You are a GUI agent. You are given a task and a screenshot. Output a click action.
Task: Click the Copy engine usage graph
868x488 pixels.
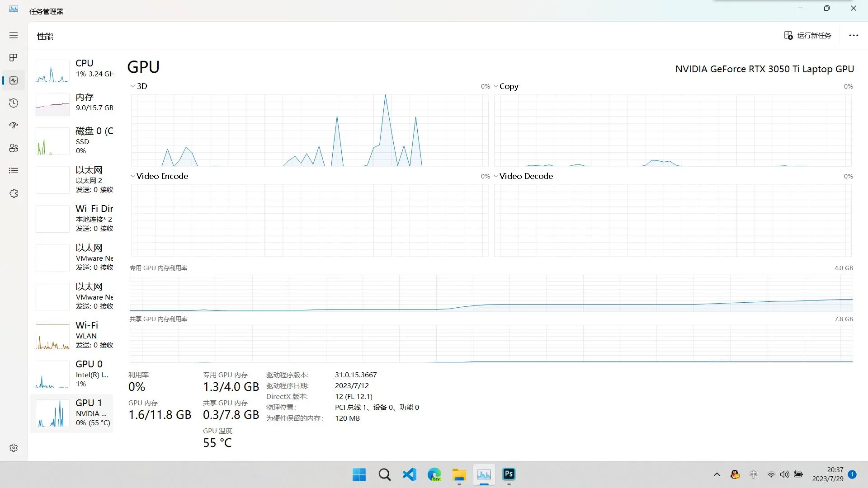673,130
